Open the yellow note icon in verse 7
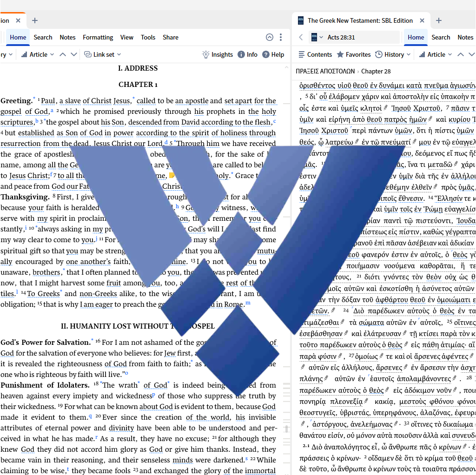Image resolution: width=476 pixels, height=475 pixels. (172, 175)
